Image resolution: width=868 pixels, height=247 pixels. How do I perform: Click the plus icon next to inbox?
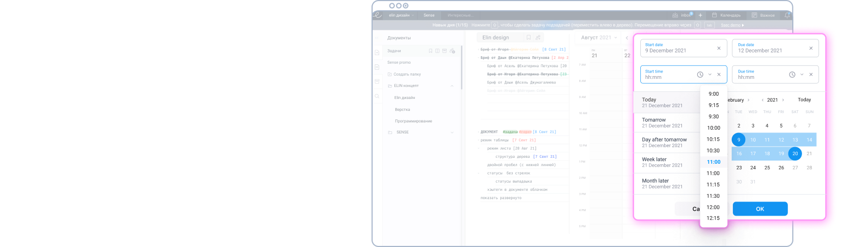[x=700, y=15]
